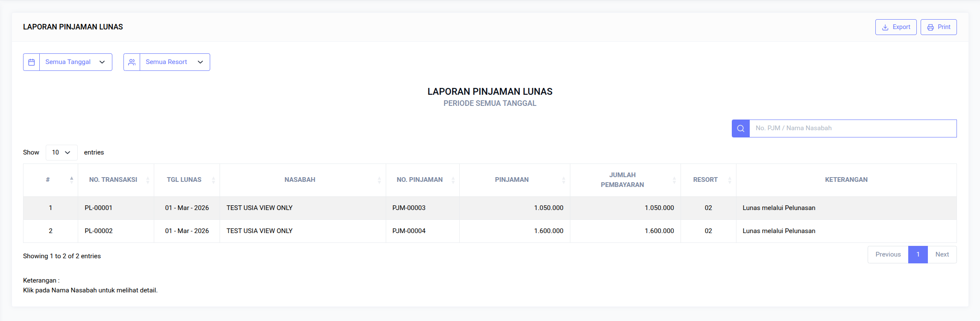Open the Show entries dropdown
This screenshot has height=321, width=980.
pyautogui.click(x=61, y=152)
